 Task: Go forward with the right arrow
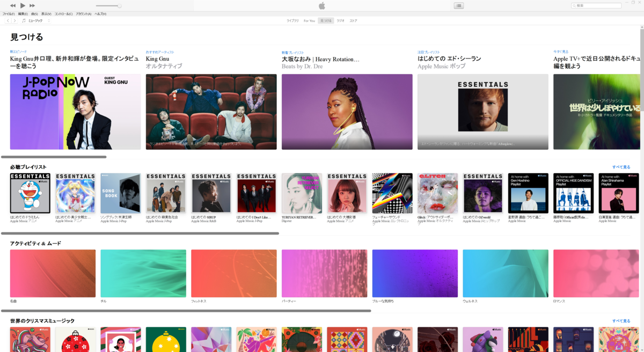(14, 20)
